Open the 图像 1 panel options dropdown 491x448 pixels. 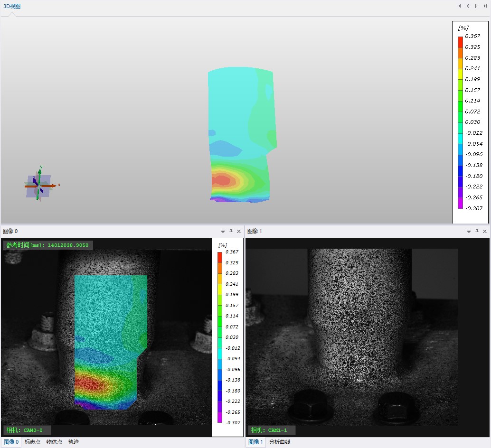click(x=468, y=231)
